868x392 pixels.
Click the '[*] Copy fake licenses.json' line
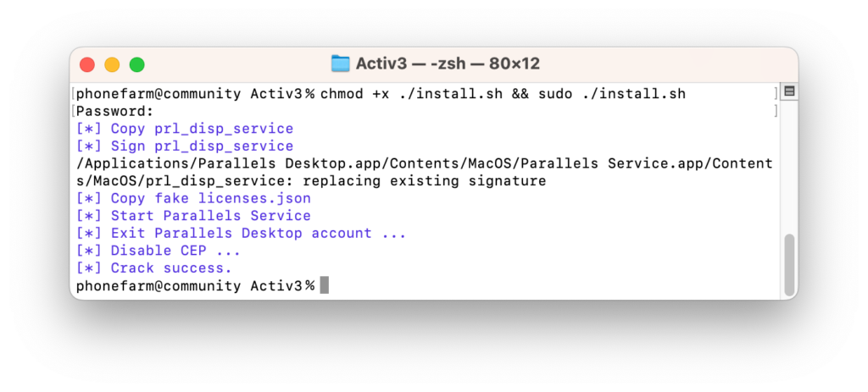[x=194, y=198]
